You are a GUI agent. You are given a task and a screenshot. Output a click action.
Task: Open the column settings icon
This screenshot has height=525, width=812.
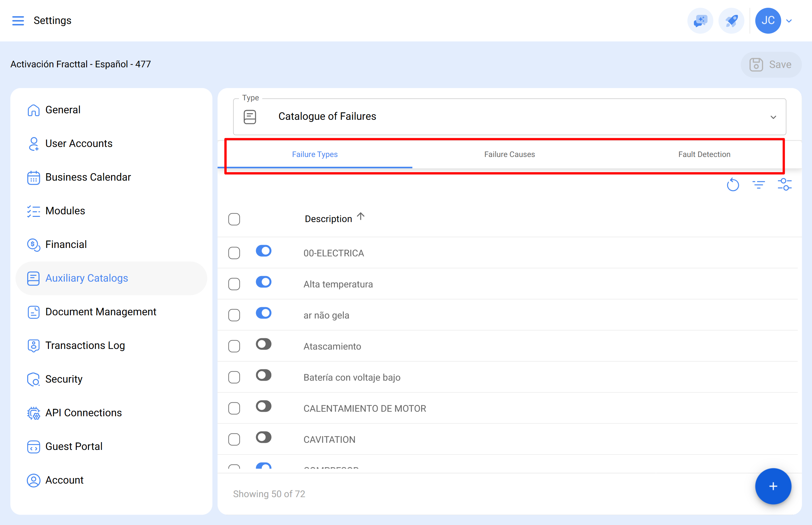pos(785,184)
